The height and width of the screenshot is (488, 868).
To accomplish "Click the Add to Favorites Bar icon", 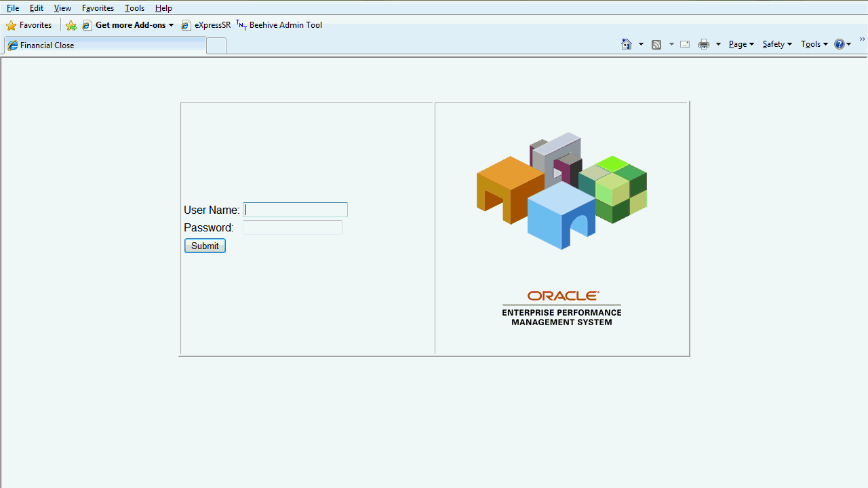I will [x=71, y=25].
